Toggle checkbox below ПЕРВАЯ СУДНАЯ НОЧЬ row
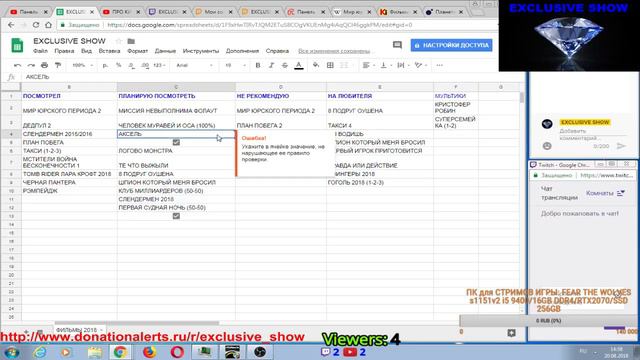Screen dimensions: 640x360 176,216
